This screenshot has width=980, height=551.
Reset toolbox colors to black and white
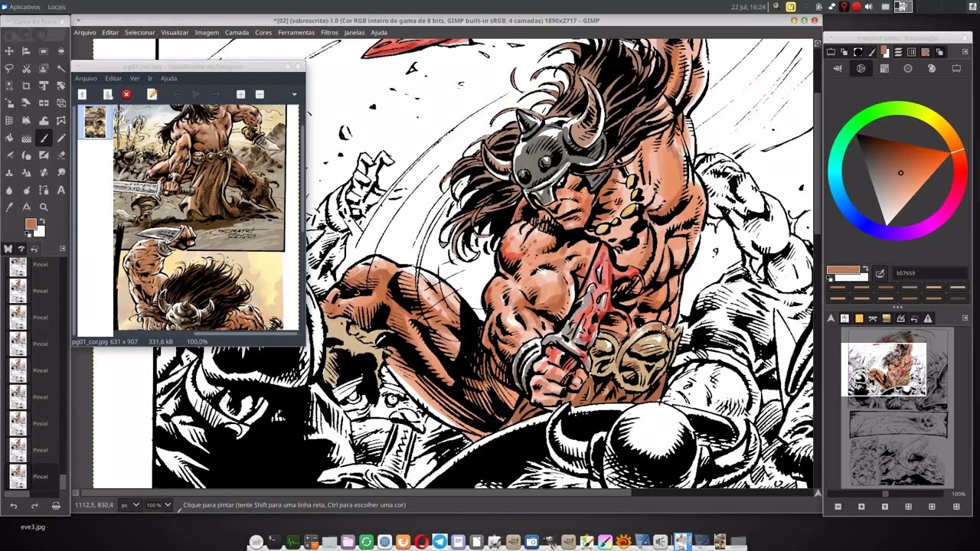28,233
